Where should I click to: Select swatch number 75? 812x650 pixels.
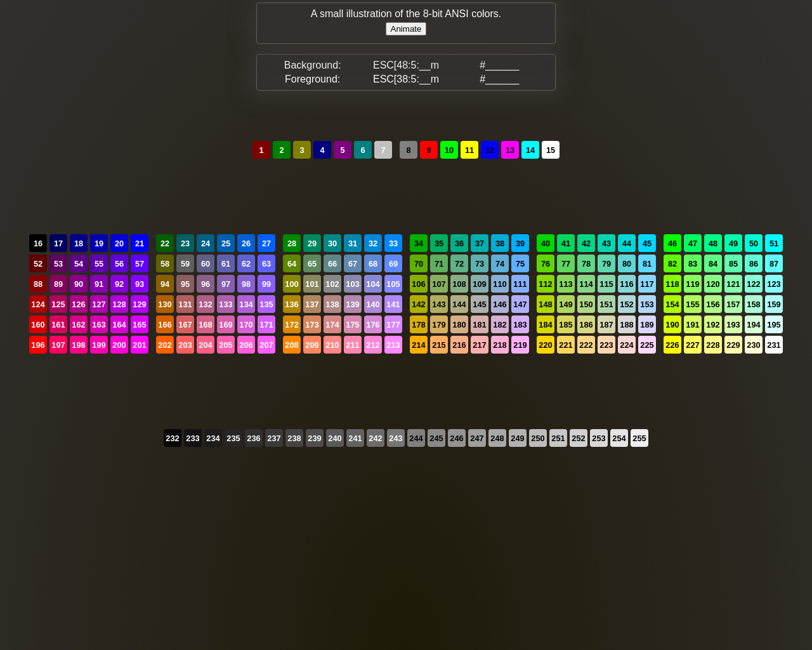click(520, 263)
